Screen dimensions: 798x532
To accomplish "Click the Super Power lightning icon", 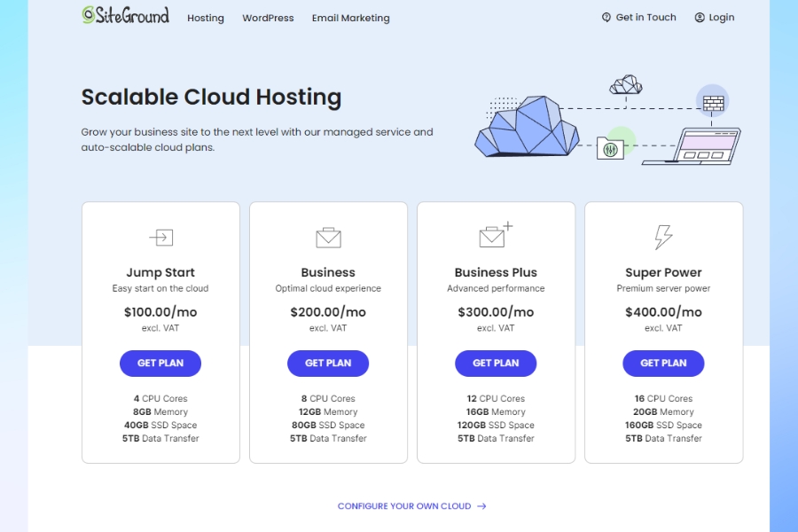I will point(663,238).
